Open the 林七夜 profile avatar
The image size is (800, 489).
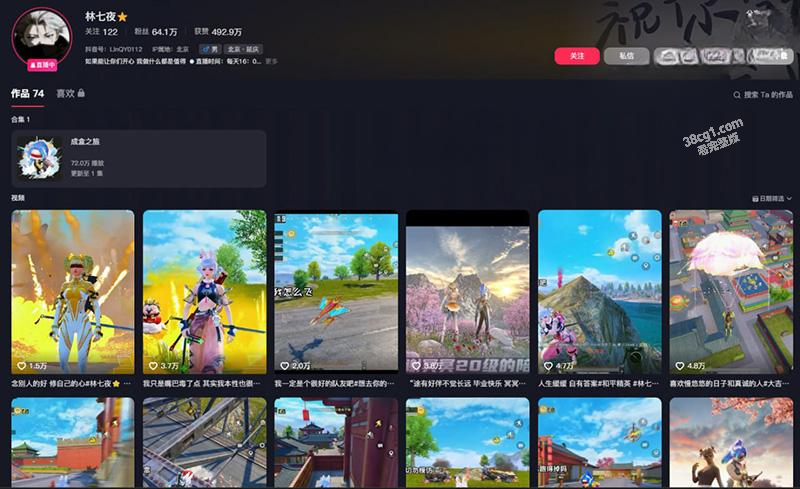pos(42,37)
